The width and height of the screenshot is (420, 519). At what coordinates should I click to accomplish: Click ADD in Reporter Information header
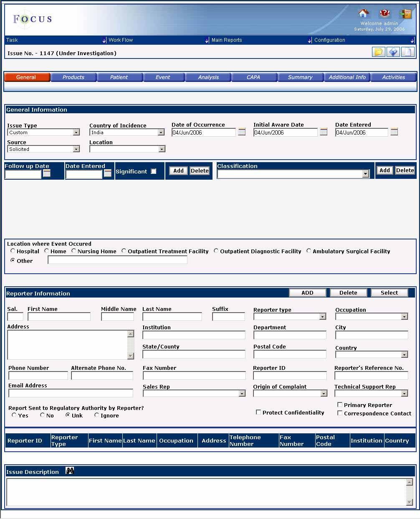point(307,293)
